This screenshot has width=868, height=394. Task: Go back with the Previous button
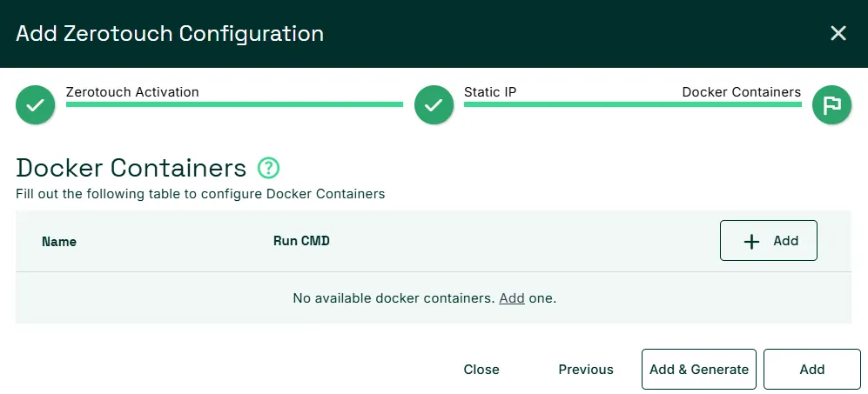click(586, 369)
